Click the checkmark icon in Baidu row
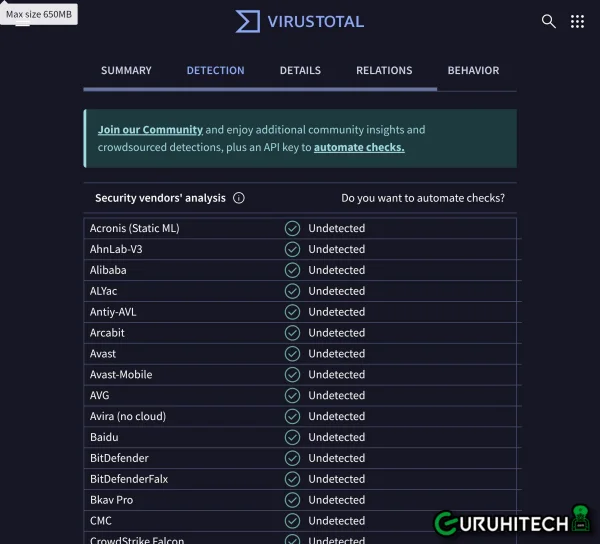Viewport: 600px width, 544px height. click(292, 437)
